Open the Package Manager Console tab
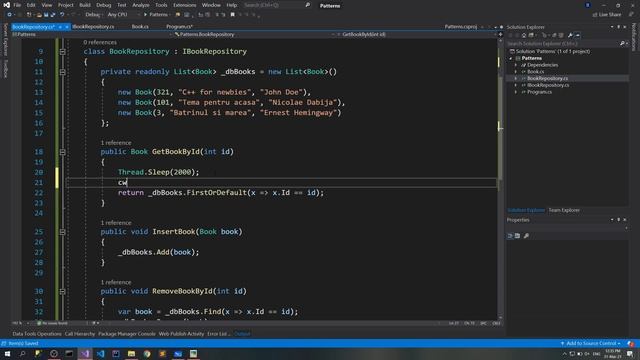The width and height of the screenshot is (640, 360). click(127, 334)
